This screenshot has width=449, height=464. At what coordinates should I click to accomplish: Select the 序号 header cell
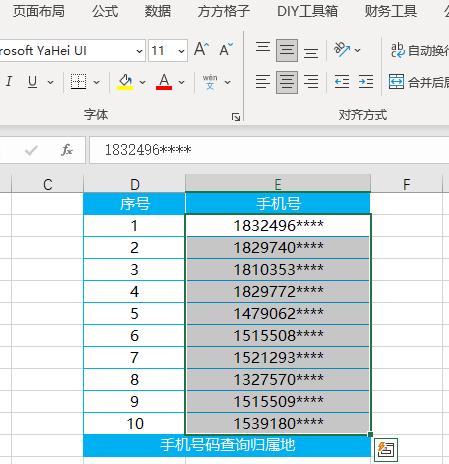pyautogui.click(x=134, y=203)
